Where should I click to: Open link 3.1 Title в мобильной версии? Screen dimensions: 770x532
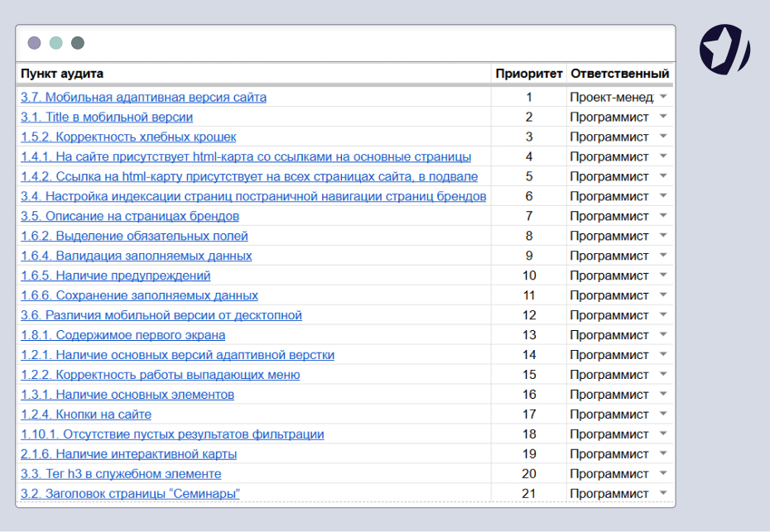(107, 117)
